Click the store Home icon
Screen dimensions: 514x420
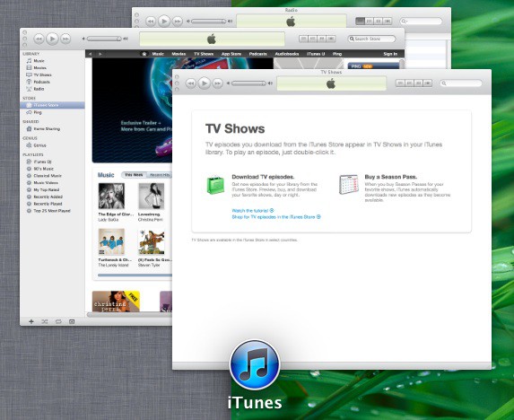tap(144, 54)
